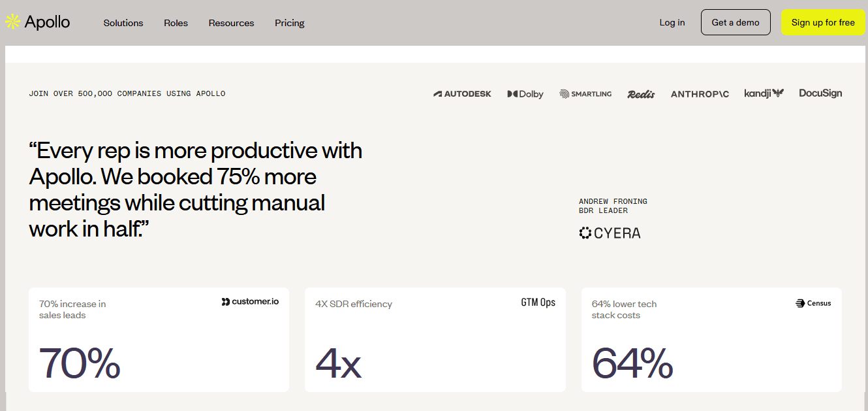Select the DocuSign logo

coord(820,93)
